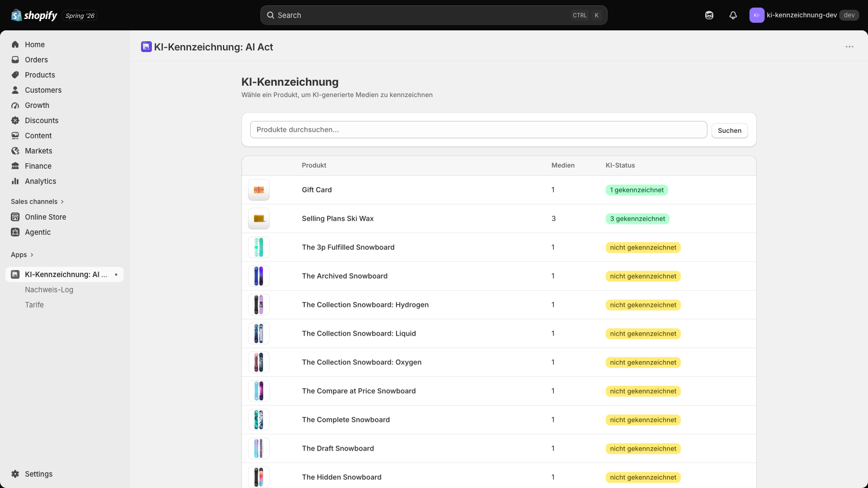The height and width of the screenshot is (488, 868).
Task: Open the three-dot more actions menu
Action: [850, 47]
